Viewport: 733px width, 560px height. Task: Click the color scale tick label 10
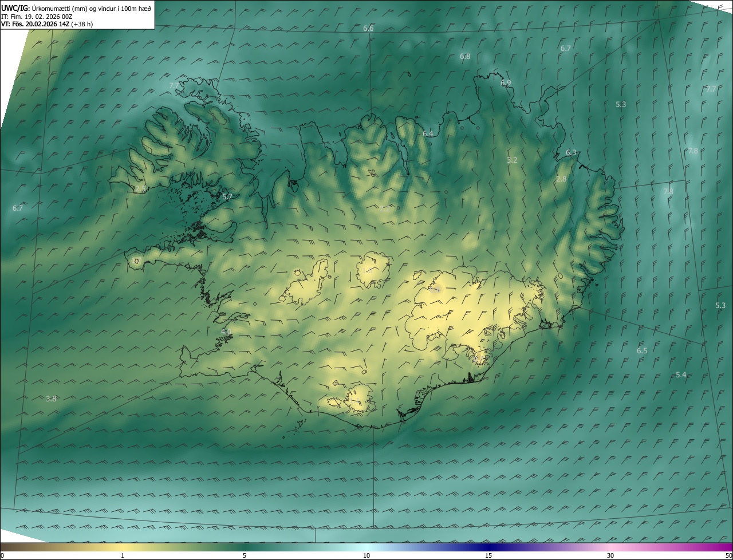(x=366, y=556)
